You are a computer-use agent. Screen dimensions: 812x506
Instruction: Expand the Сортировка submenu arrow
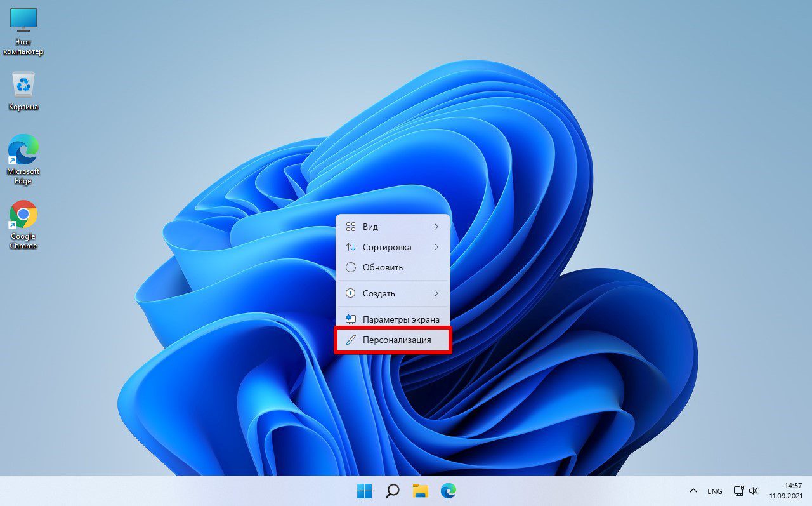click(x=436, y=247)
